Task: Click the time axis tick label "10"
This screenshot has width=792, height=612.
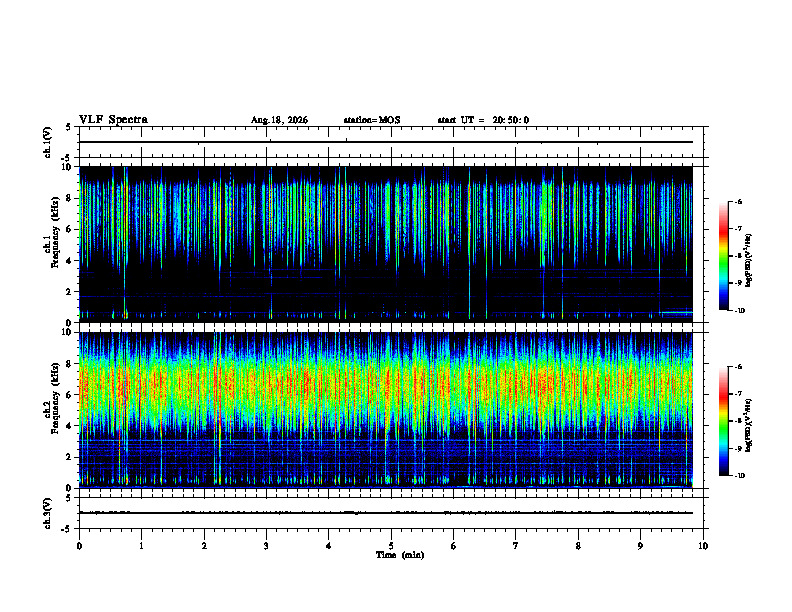Action: 703,546
